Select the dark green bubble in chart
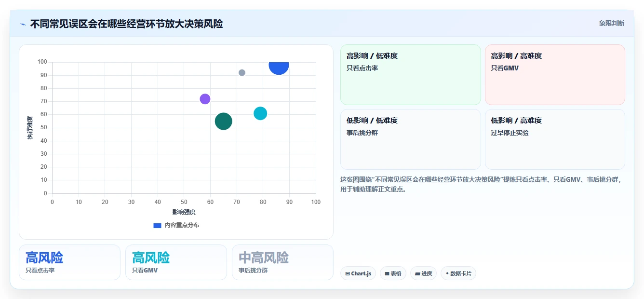644x299 pixels. point(223,121)
